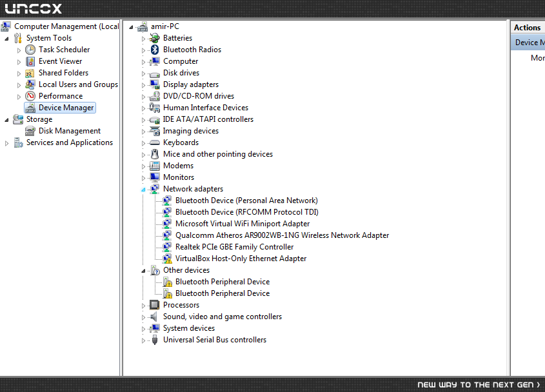Collapse the Other devices node
545x392 pixels.
click(x=143, y=271)
